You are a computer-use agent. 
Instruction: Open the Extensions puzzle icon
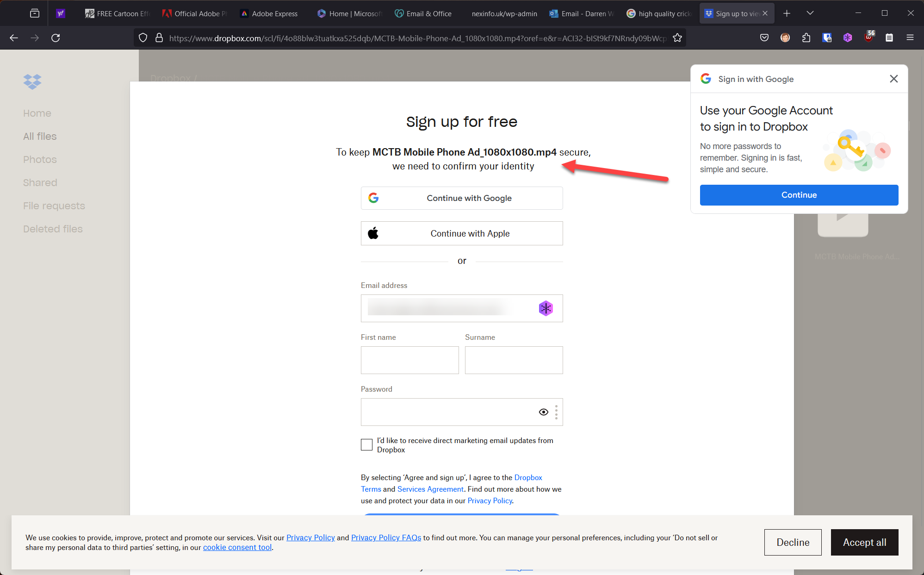pyautogui.click(x=806, y=38)
